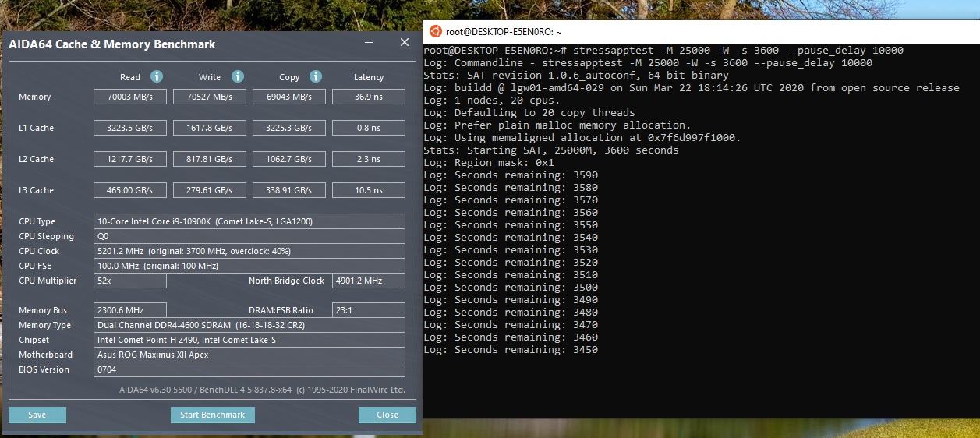Click DRAM:FSB Ratio value 23:1
Screen dimensions: 980x438
click(x=369, y=310)
